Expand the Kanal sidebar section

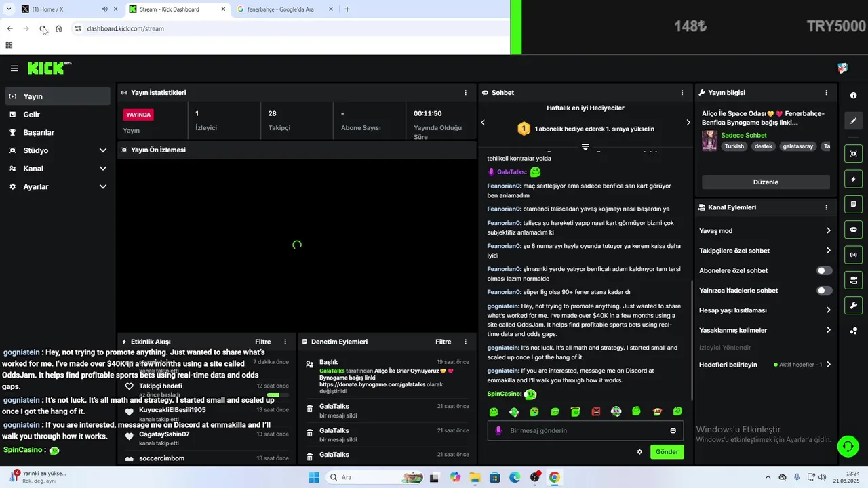[58, 169]
